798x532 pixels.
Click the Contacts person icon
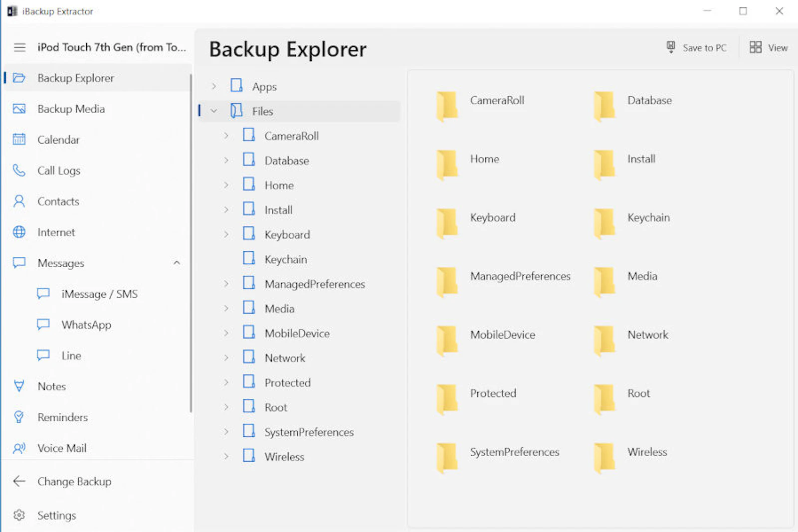click(x=19, y=201)
